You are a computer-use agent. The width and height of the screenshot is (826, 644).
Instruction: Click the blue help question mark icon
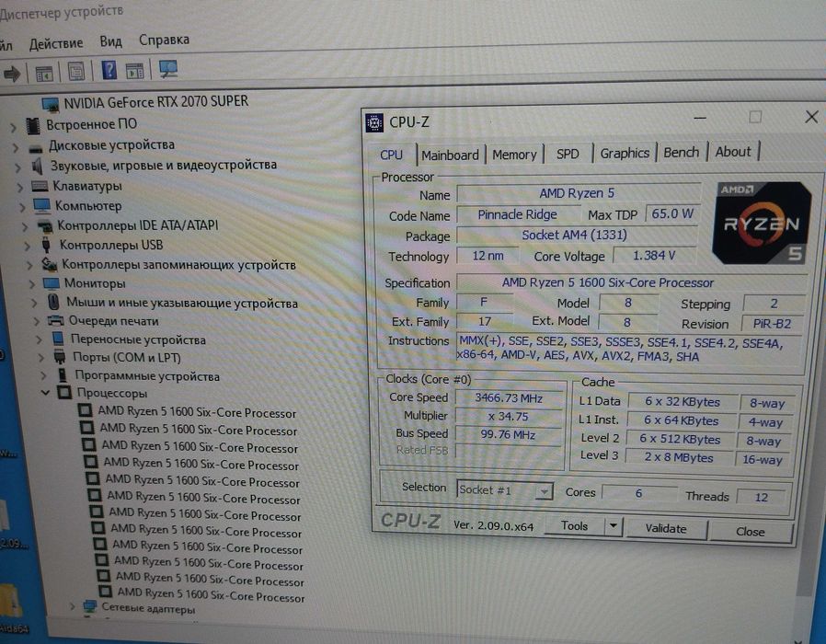tap(109, 70)
